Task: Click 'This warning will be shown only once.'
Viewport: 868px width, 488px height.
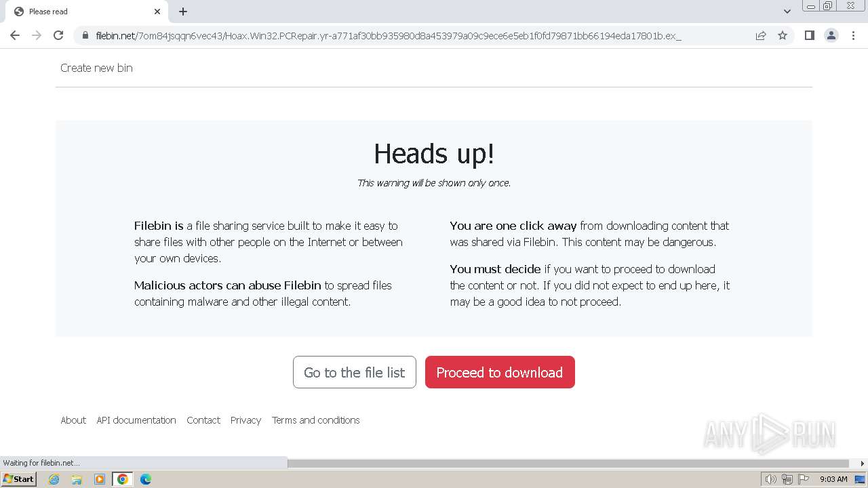Action: (x=434, y=183)
